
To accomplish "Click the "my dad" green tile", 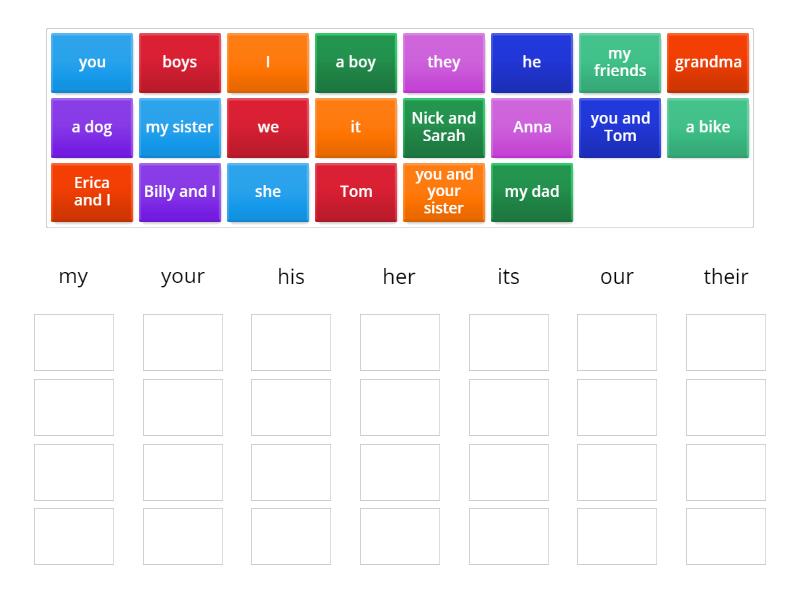I will click(531, 191).
